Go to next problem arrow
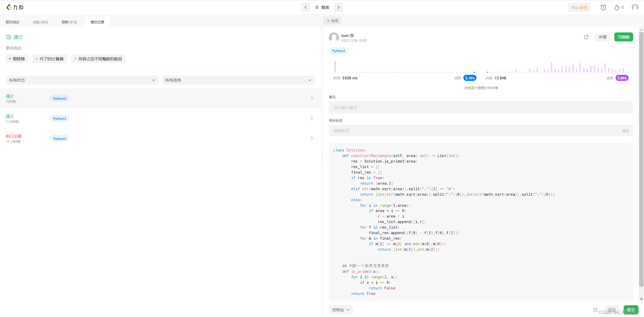The height and width of the screenshot is (317, 644). (x=338, y=7)
